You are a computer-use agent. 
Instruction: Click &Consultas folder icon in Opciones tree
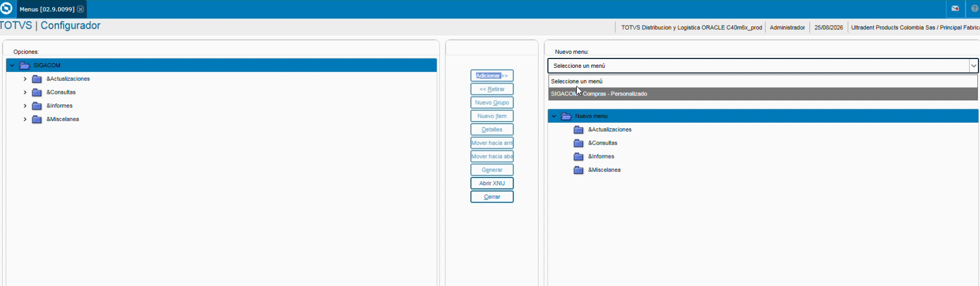pyautogui.click(x=37, y=92)
